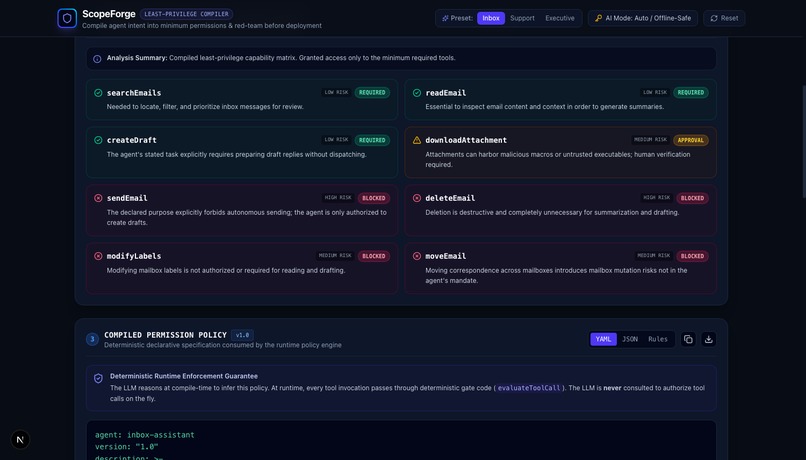Click the blocked icon next to deleteEmail

tap(417, 198)
